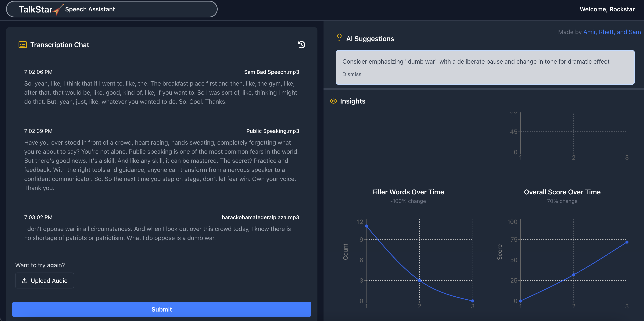Screen dimensions: 644x321
Task: Click the upload arrow icon
Action: (x=24, y=280)
